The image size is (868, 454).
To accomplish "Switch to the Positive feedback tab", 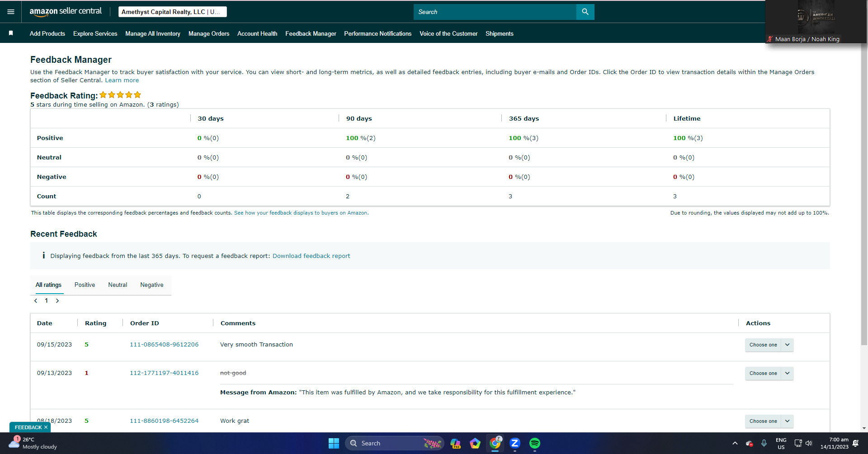I will coord(85,285).
